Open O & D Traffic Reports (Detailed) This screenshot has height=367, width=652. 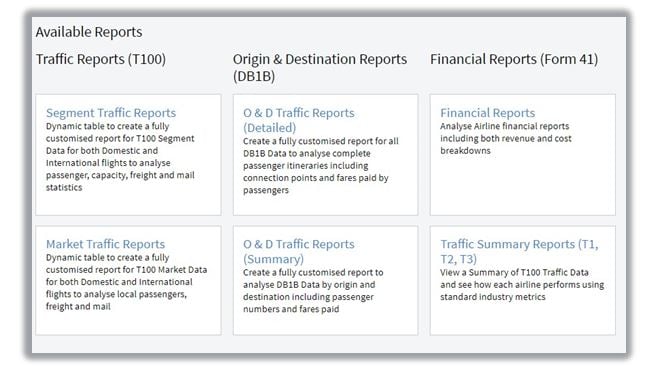tap(299, 120)
